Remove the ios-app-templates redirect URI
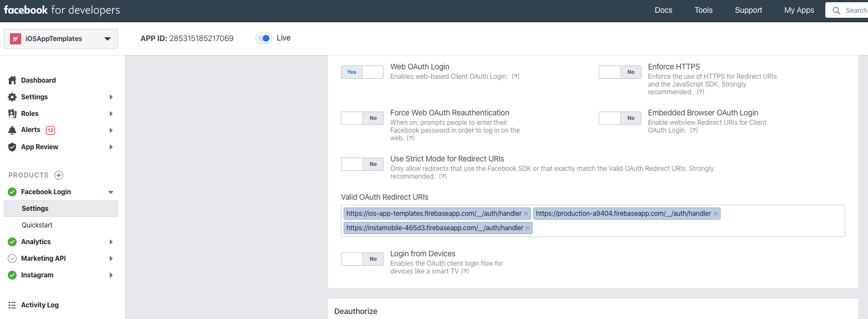Image resolution: width=868 pixels, height=319 pixels. pos(526,214)
